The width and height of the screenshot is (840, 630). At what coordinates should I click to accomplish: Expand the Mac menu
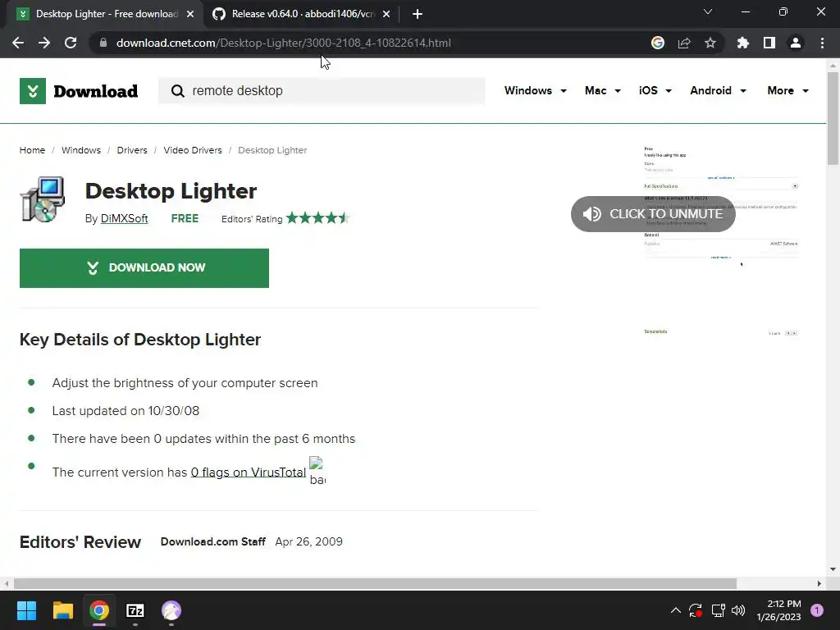tap(603, 90)
